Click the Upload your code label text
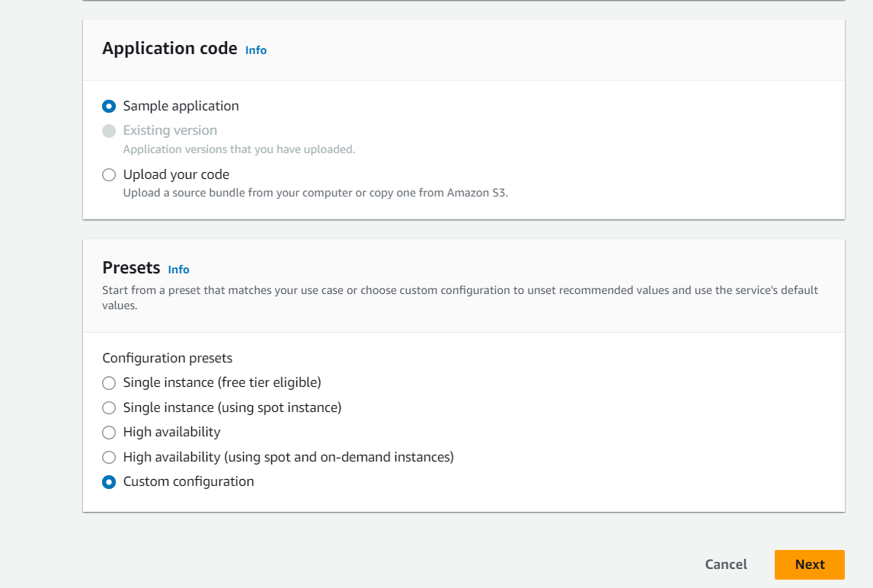This screenshot has height=588, width=873. pos(176,174)
